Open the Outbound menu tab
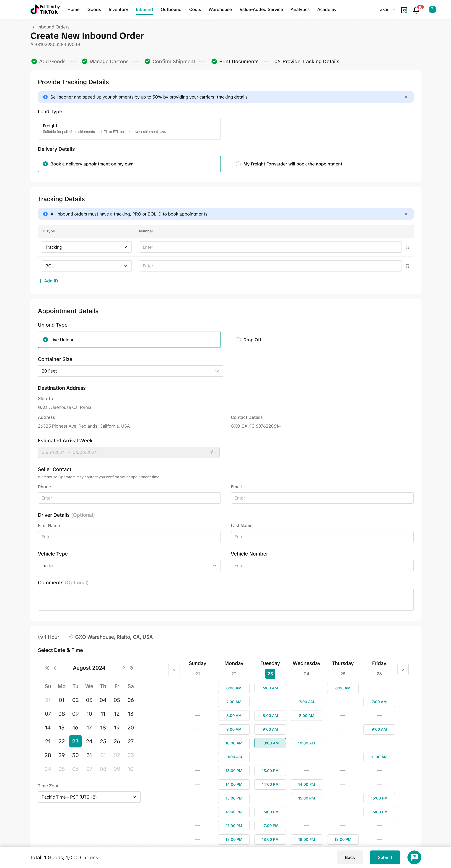Image resolution: width=451 pixels, height=868 pixels. (171, 9)
